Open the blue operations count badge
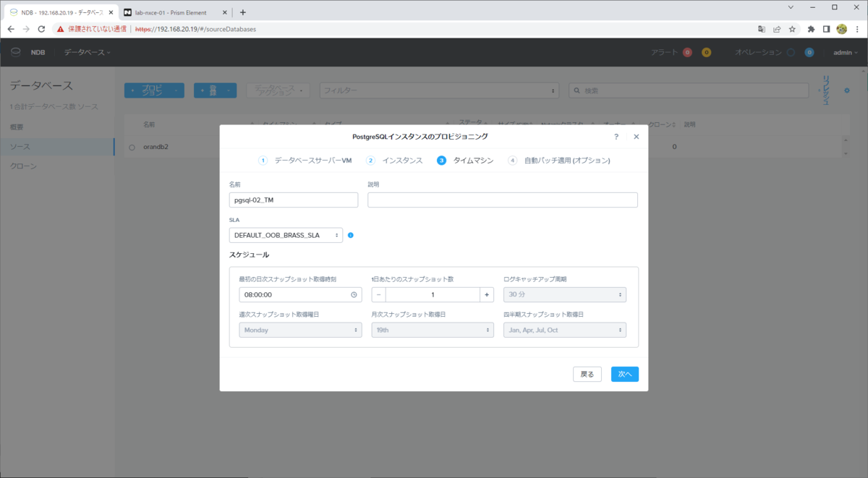This screenshot has height=478, width=868. click(809, 52)
